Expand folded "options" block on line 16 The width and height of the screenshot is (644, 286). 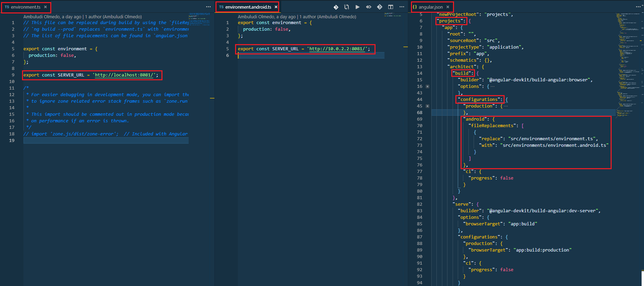[427, 86]
